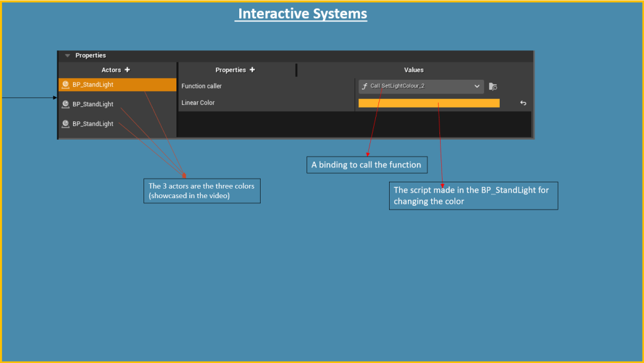Viewport: 644px width, 363px height.
Task: Click the Values column header
Action: pos(414,70)
